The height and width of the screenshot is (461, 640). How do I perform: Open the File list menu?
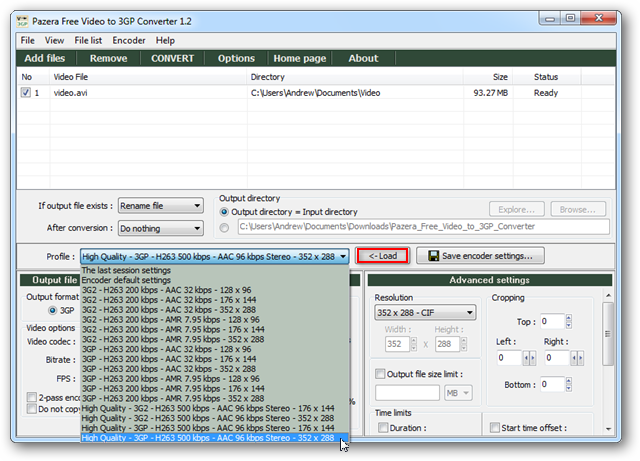pos(88,40)
